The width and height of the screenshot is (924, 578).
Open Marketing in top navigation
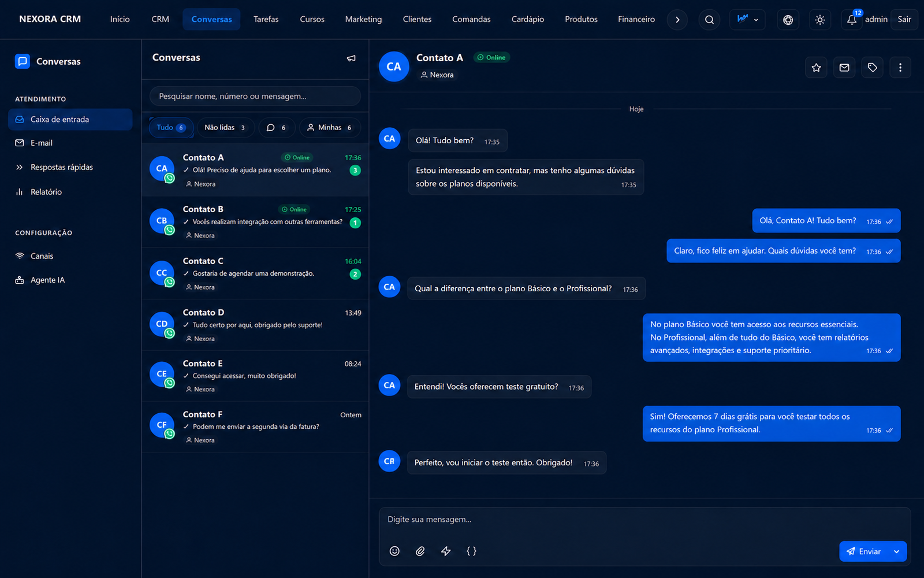[363, 20]
